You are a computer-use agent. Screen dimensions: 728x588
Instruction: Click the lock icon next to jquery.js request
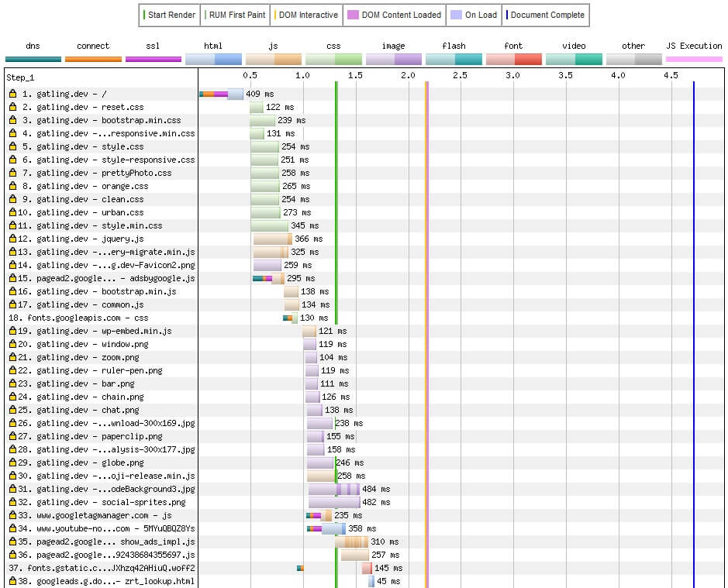pyautogui.click(x=12, y=239)
